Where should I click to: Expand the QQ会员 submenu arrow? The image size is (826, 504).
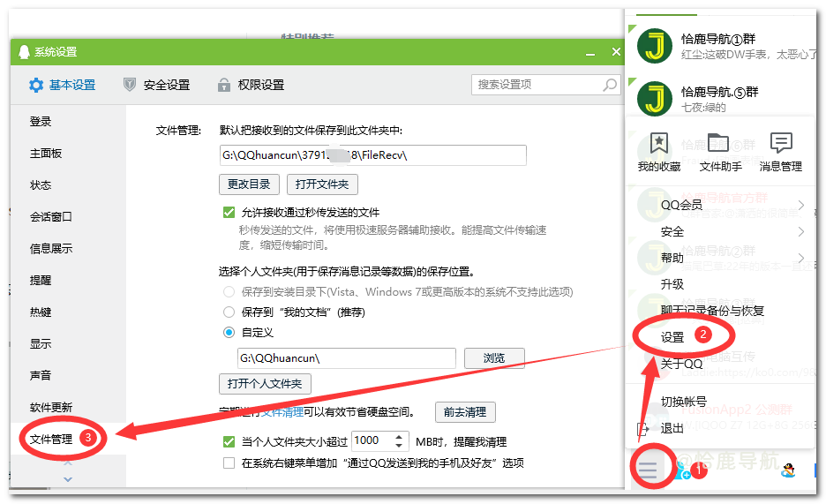(x=800, y=205)
